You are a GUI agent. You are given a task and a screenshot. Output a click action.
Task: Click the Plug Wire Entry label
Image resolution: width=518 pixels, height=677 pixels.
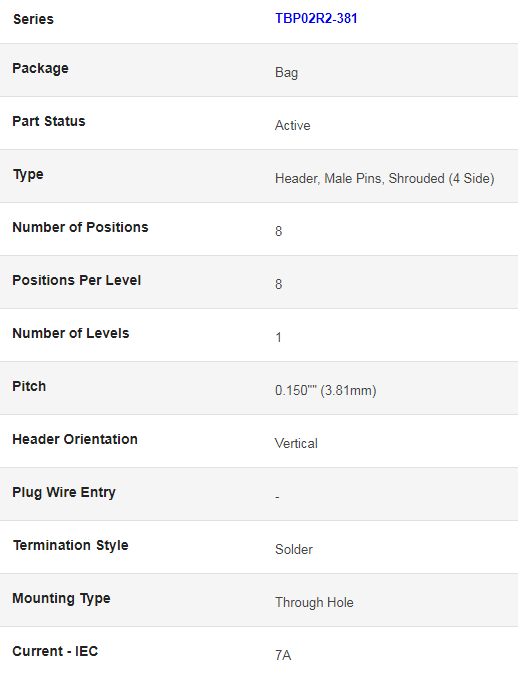click(64, 492)
